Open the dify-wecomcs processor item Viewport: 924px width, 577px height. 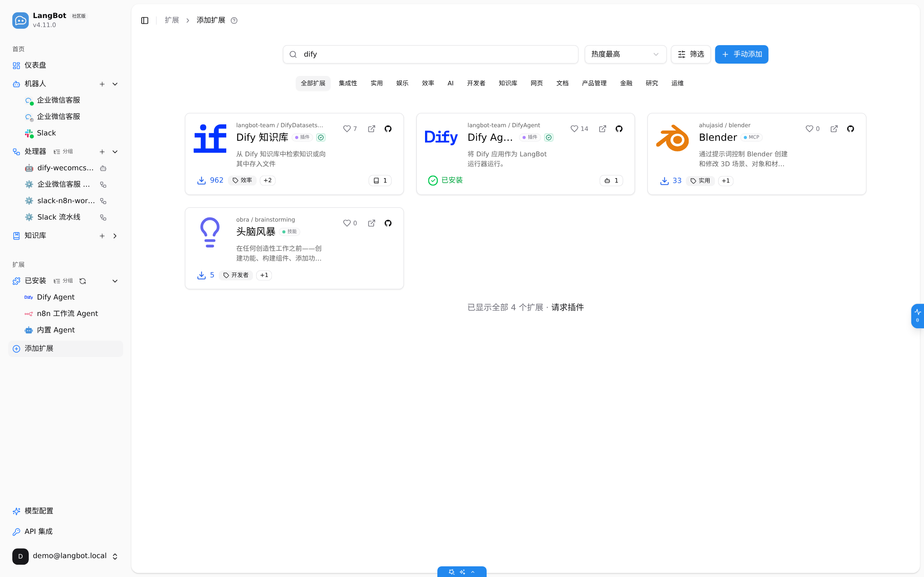pos(66,168)
